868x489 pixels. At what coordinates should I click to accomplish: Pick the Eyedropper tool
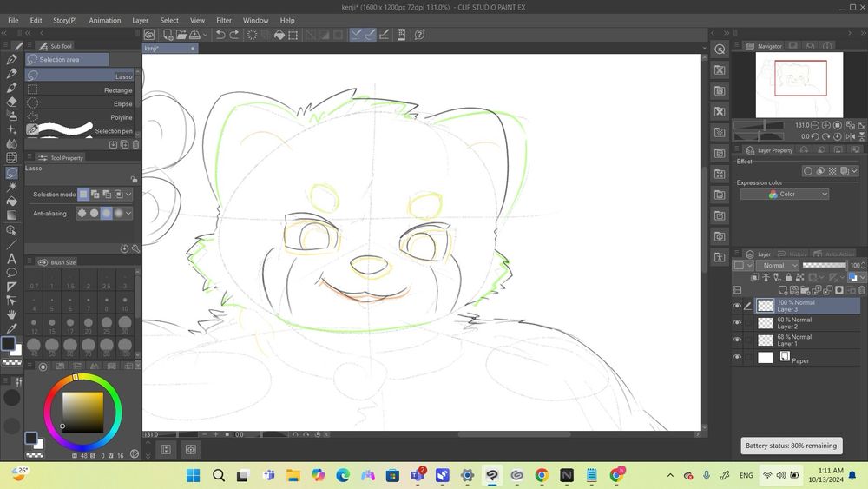pyautogui.click(x=12, y=328)
